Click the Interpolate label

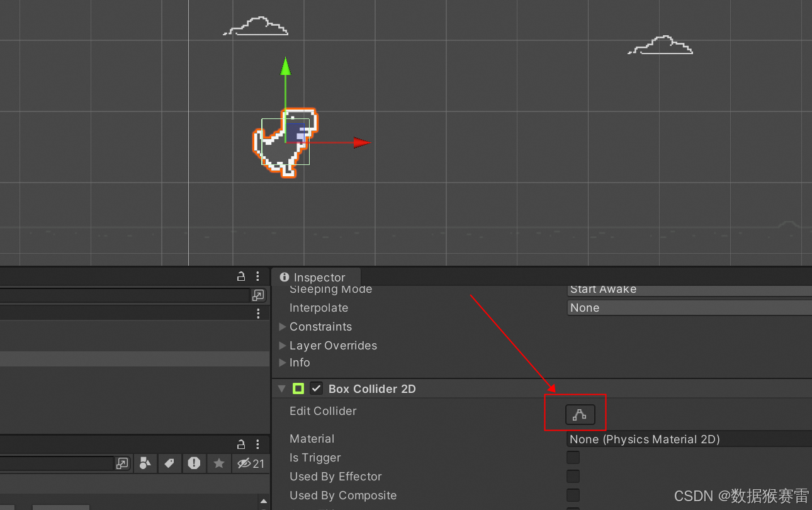(319, 308)
